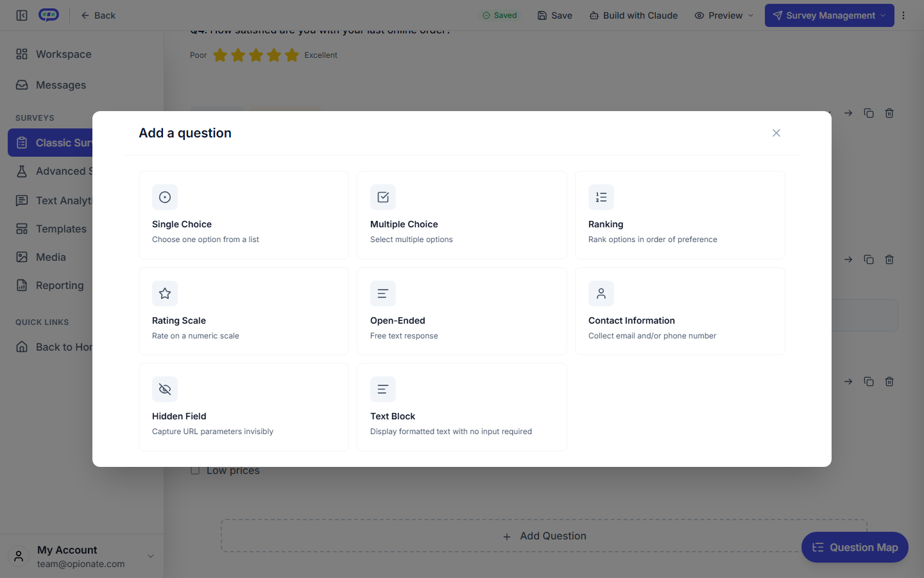Click the topmost question's trash icon
Image resolution: width=924 pixels, height=578 pixels.
click(889, 113)
